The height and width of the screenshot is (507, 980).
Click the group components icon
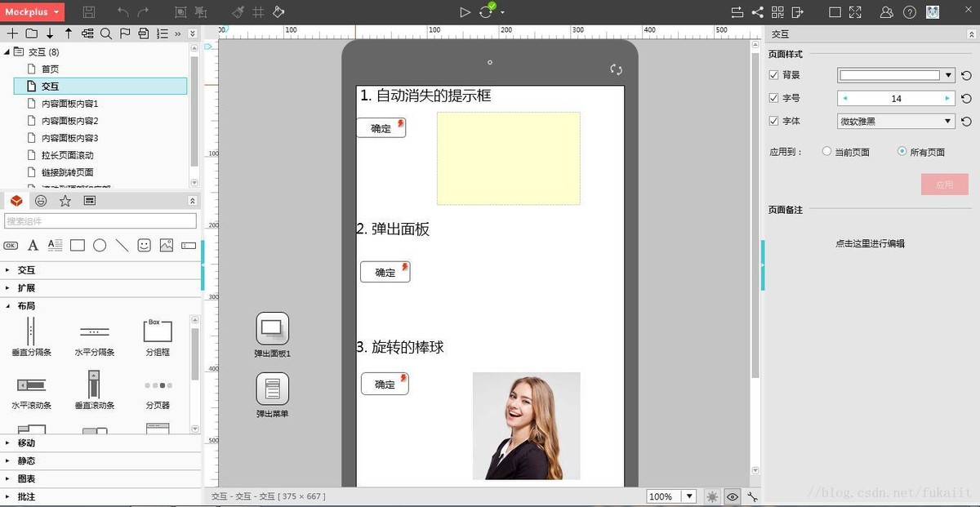[180, 12]
